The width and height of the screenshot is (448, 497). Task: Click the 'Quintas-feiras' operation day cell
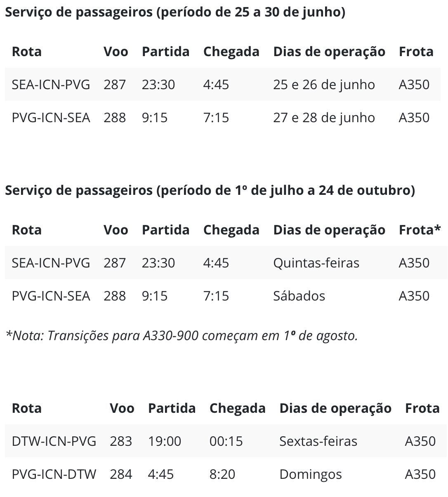(x=316, y=263)
